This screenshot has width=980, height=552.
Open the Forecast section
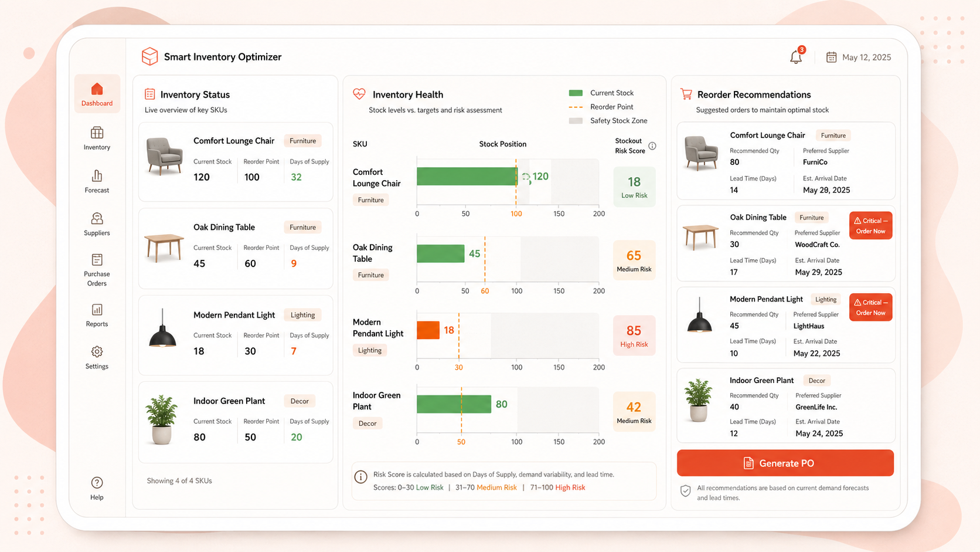point(97,181)
